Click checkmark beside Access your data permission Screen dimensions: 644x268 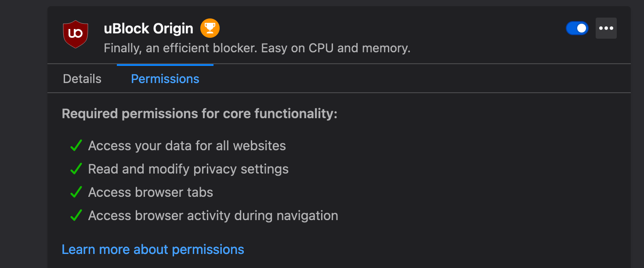tap(76, 146)
